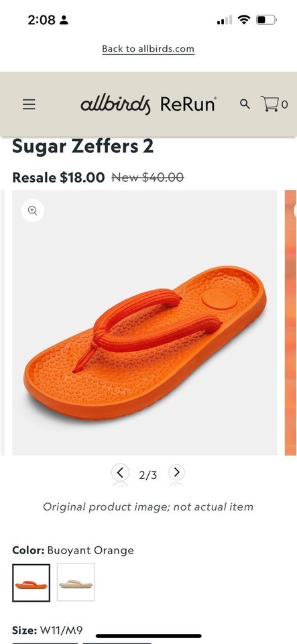
Task: Go to previous product image
Action: coord(120,473)
